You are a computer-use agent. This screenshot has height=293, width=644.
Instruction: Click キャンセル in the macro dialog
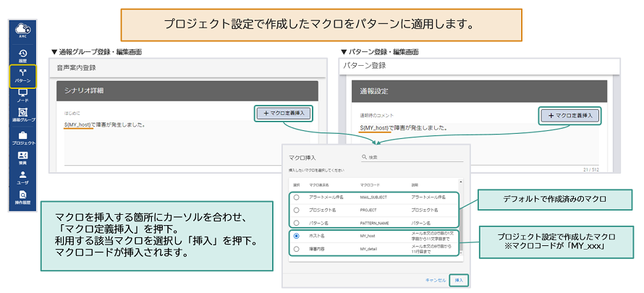click(x=435, y=279)
